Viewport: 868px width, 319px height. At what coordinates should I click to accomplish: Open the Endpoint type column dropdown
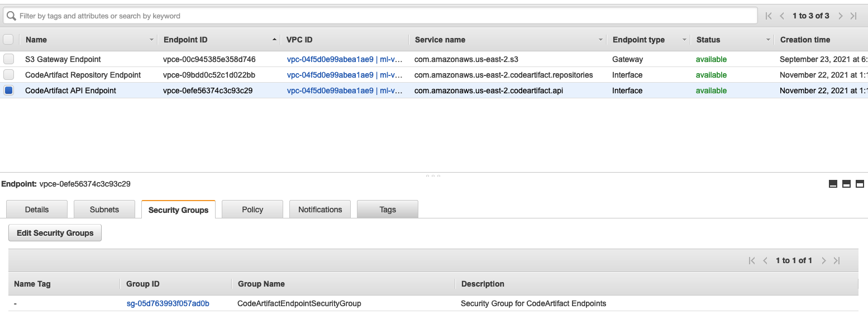coord(684,40)
